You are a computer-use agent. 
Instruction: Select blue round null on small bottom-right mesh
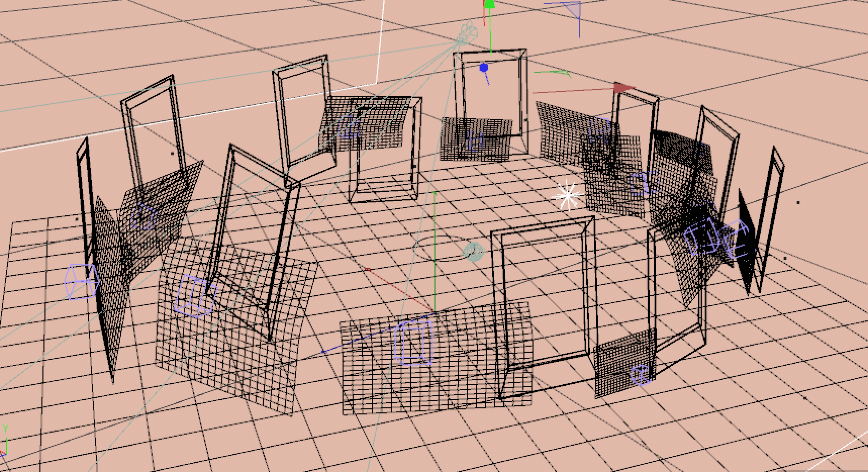[642, 375]
